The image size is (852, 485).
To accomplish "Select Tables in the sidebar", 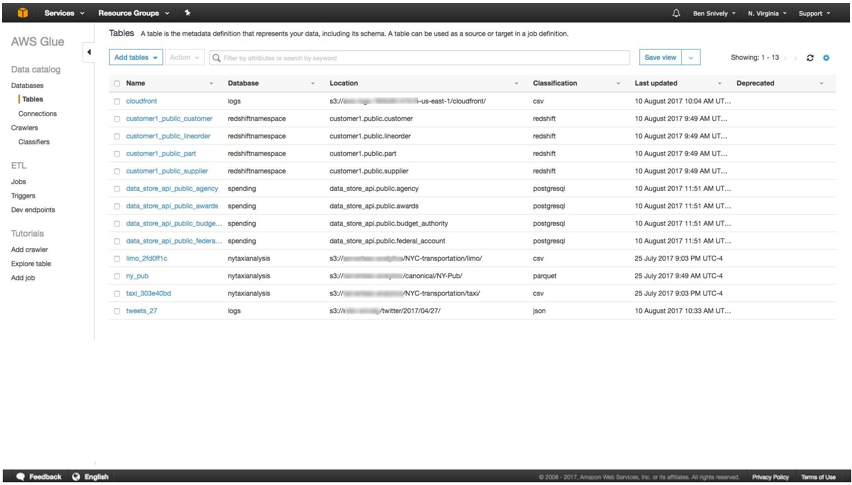I will click(33, 99).
